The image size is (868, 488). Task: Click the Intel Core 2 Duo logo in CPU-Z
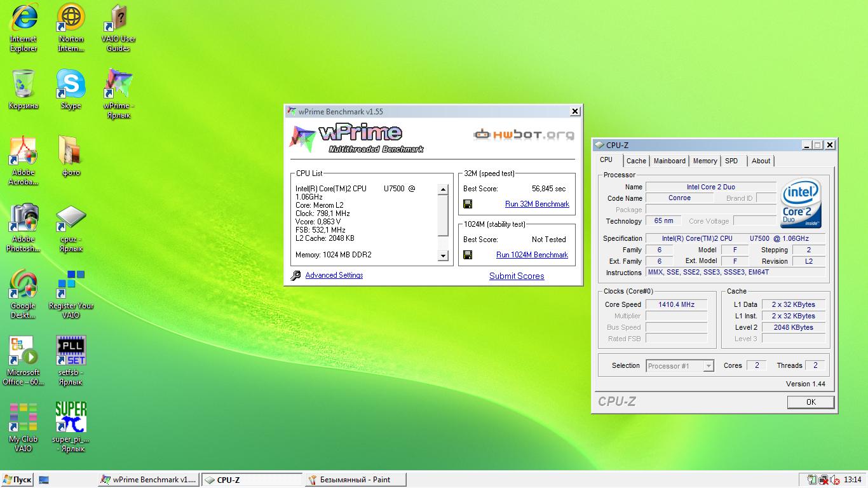pos(801,203)
